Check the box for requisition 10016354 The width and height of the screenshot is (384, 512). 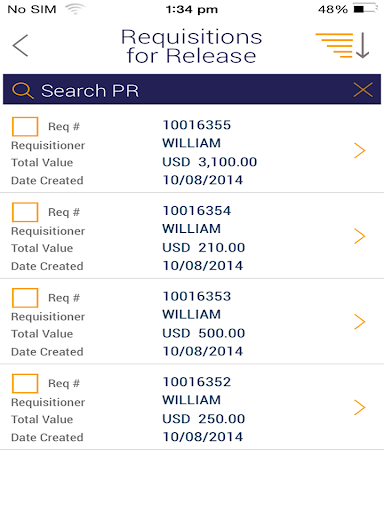click(x=25, y=212)
